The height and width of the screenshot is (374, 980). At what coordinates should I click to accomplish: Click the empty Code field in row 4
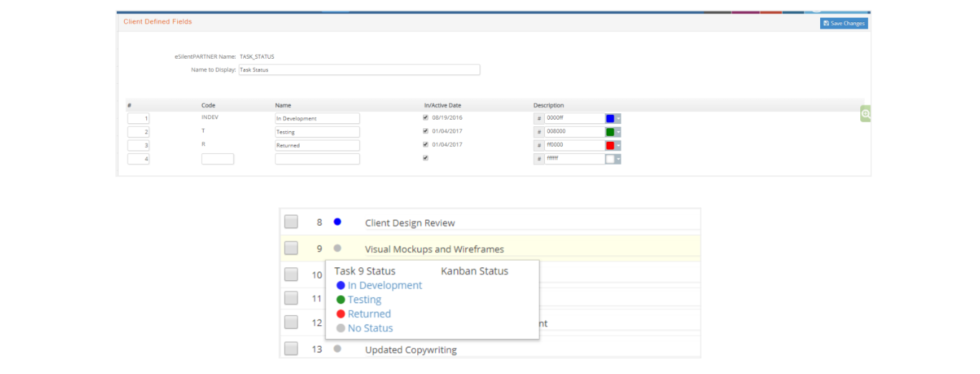[x=217, y=159]
